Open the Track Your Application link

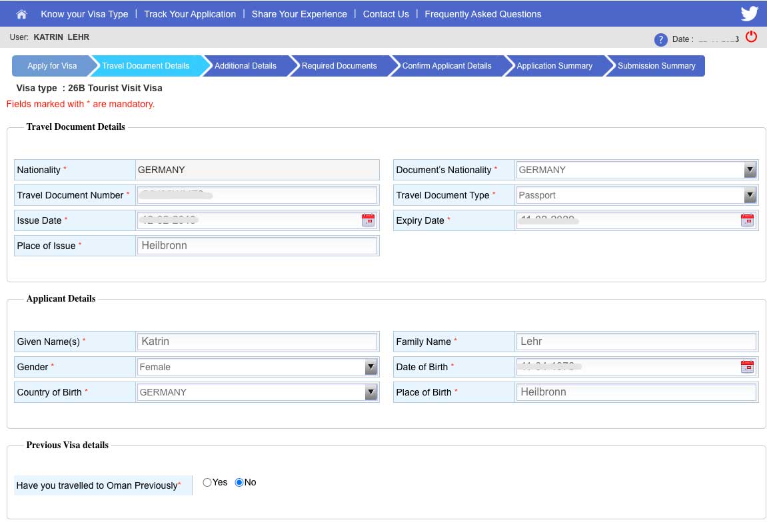point(190,14)
